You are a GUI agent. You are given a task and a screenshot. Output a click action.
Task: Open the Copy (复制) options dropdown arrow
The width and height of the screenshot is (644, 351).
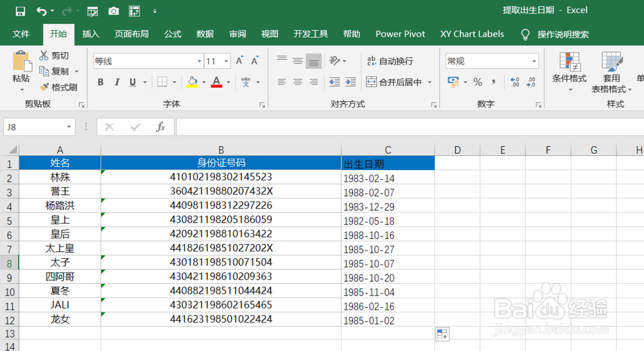[x=77, y=71]
